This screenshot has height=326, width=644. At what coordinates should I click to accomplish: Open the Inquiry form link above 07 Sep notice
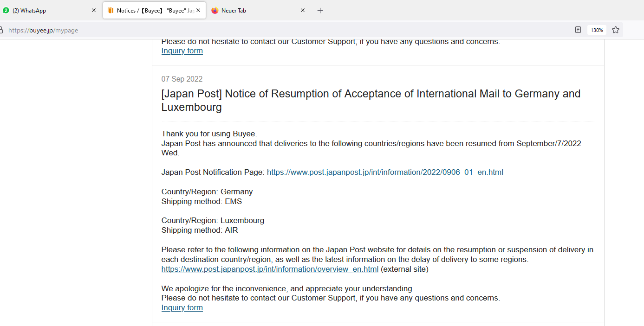click(x=182, y=51)
